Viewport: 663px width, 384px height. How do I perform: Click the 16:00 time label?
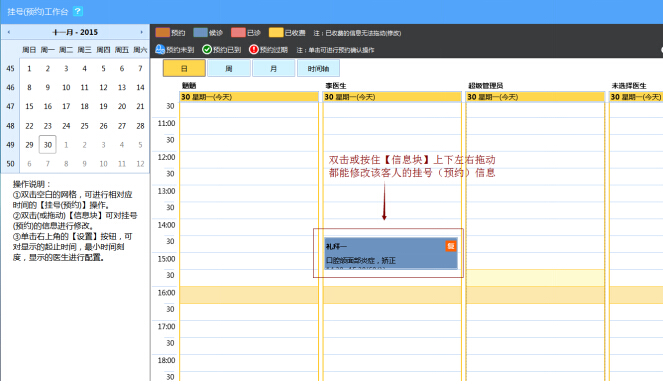coord(166,292)
